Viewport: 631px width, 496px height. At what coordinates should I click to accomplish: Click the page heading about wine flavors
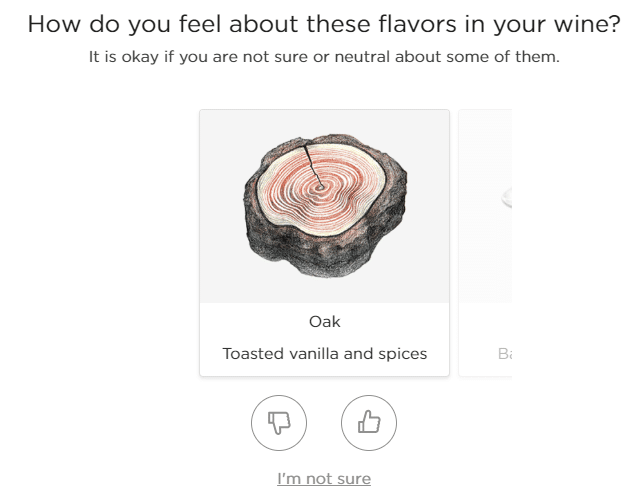(x=324, y=24)
